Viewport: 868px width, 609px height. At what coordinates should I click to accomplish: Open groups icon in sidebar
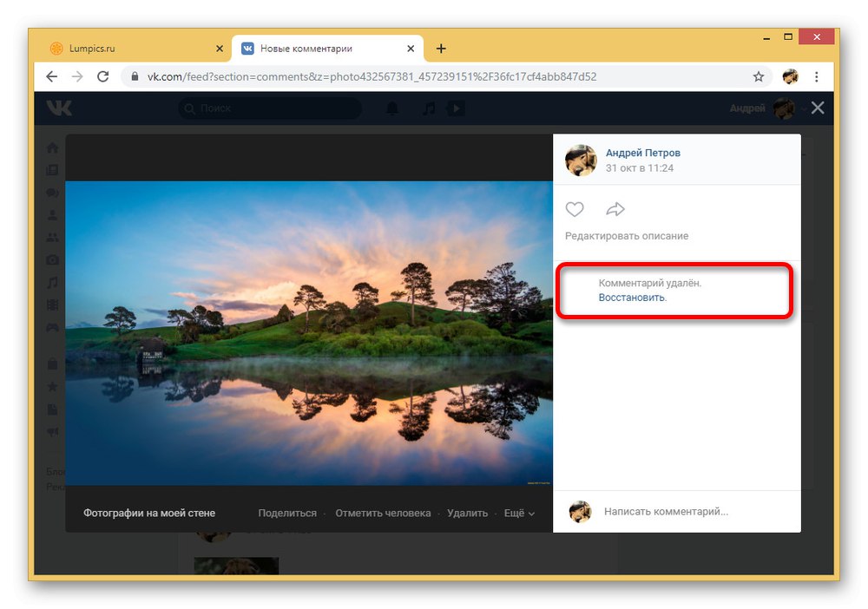tap(53, 238)
